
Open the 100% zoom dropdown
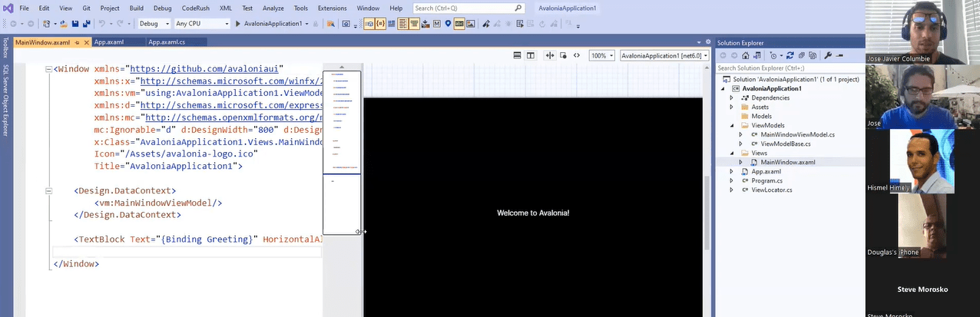(x=601, y=55)
